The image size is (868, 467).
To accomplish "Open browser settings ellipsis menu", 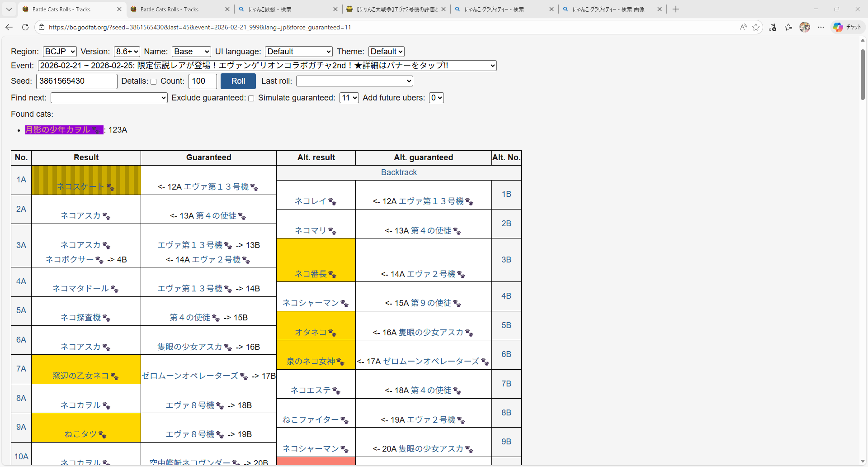I will click(x=821, y=27).
